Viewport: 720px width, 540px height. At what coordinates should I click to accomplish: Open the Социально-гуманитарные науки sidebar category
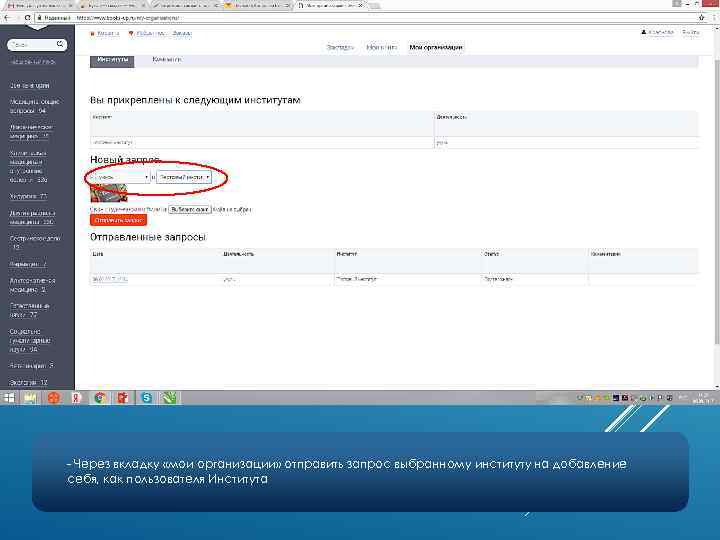pyautogui.click(x=30, y=340)
